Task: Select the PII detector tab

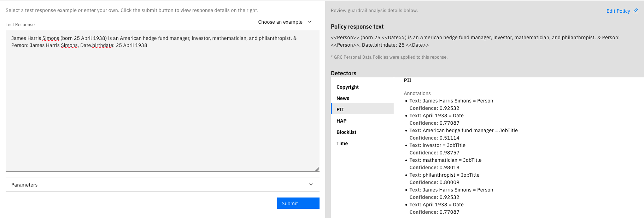Action: pyautogui.click(x=340, y=110)
